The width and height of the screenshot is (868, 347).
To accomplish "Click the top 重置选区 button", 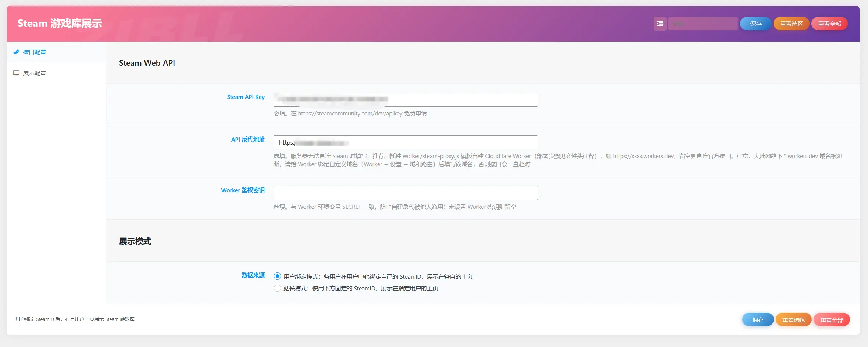I will tap(792, 24).
